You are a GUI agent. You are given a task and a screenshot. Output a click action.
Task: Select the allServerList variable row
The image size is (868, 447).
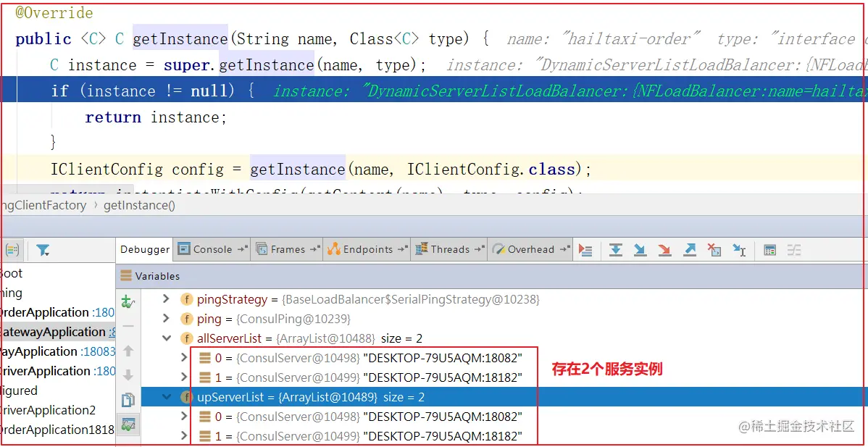[504, 338]
